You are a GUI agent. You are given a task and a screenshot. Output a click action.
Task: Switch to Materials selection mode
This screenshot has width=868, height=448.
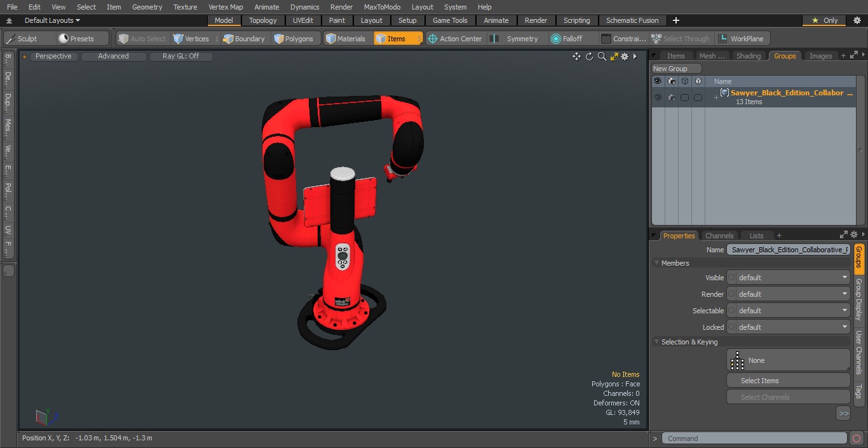pyautogui.click(x=346, y=39)
